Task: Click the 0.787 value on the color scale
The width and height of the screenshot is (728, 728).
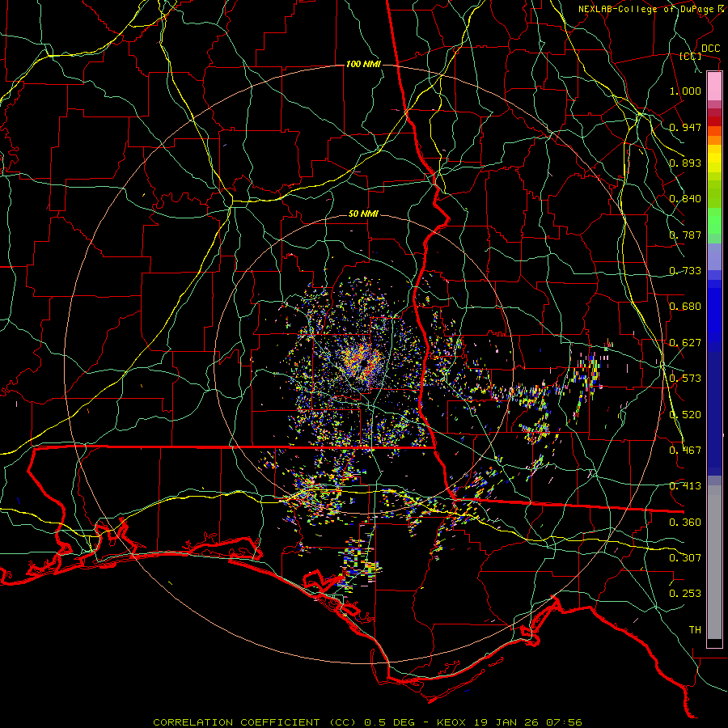Action: point(685,235)
